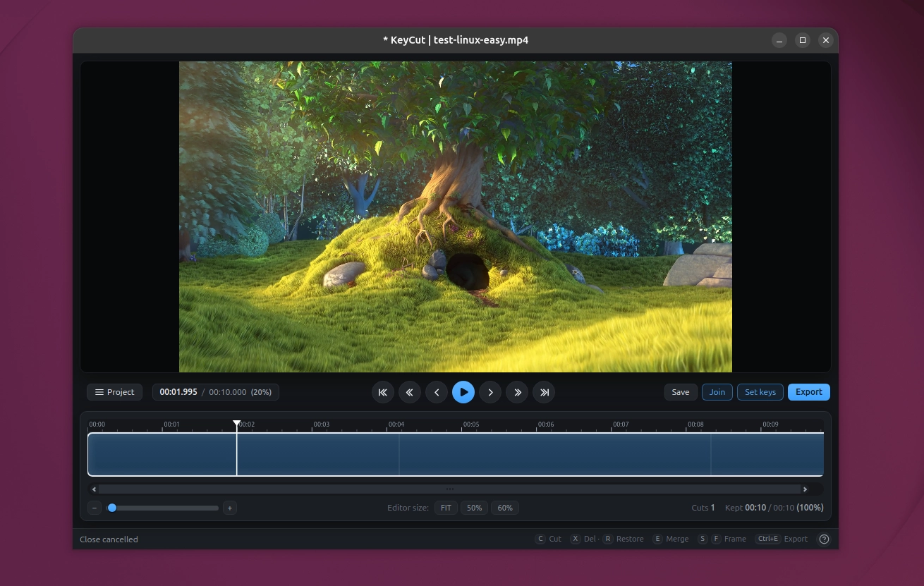This screenshot has height=586, width=924.
Task: Maximize the KeyCut window
Action: pos(803,40)
